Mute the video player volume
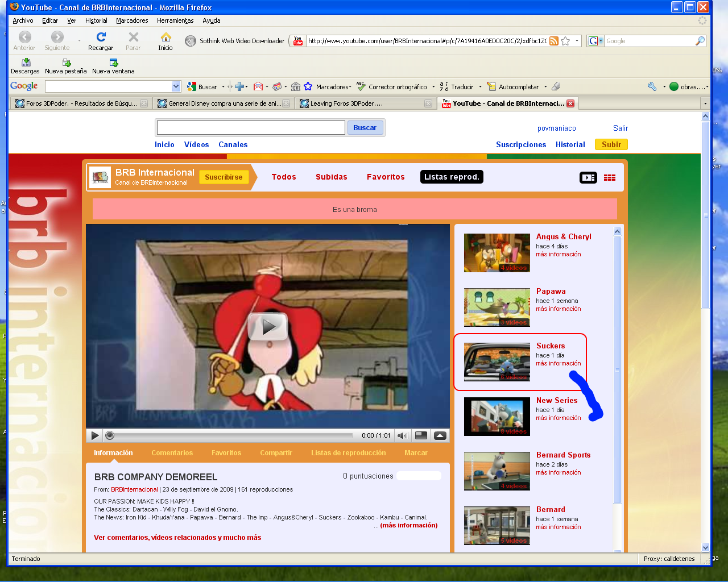 pyautogui.click(x=403, y=435)
